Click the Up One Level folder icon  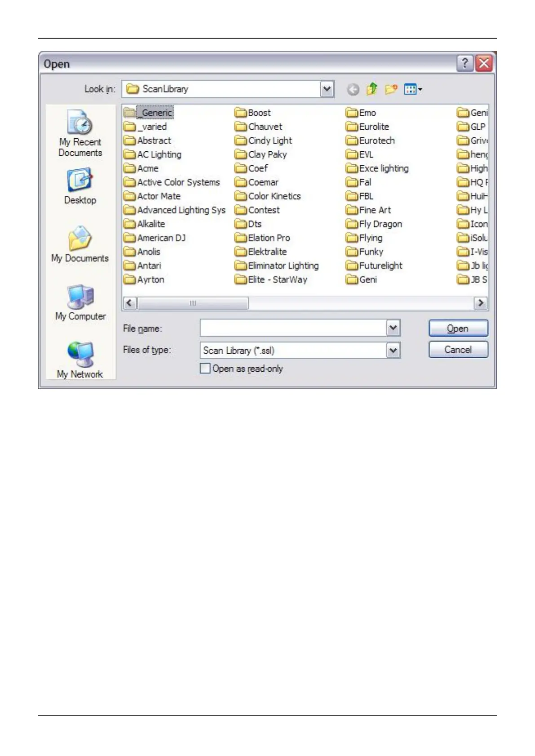pos(371,89)
